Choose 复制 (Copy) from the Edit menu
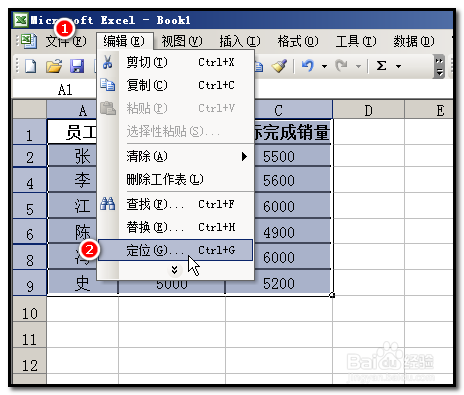464x395 pixels. pos(175,85)
